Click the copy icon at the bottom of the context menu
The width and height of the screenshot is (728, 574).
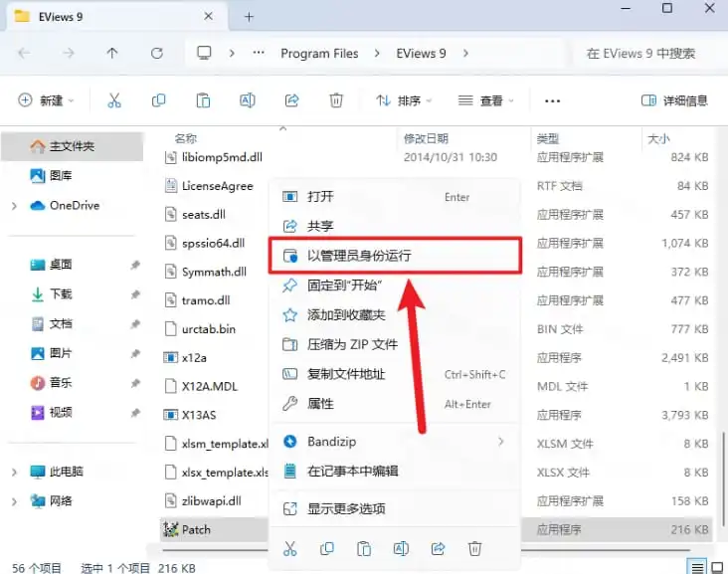[327, 549]
